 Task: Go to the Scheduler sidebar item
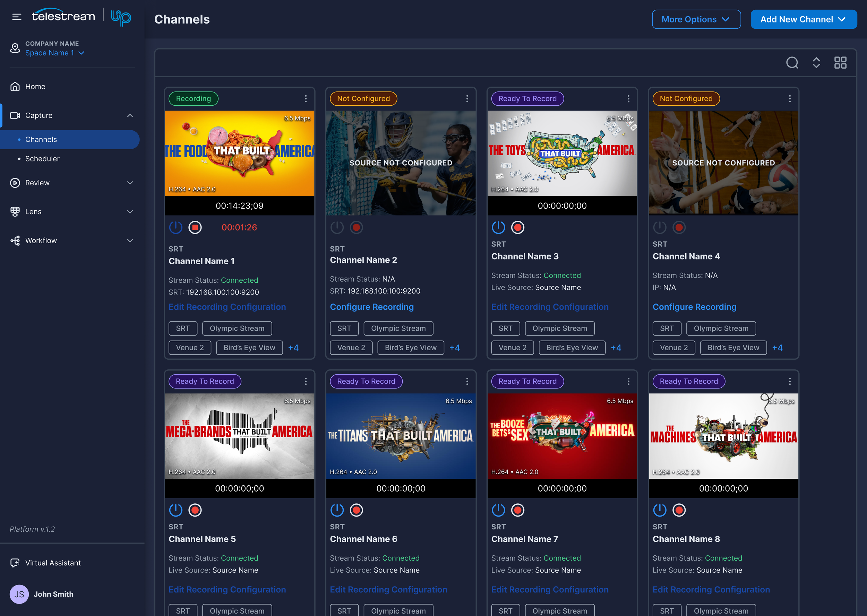pos(43,159)
